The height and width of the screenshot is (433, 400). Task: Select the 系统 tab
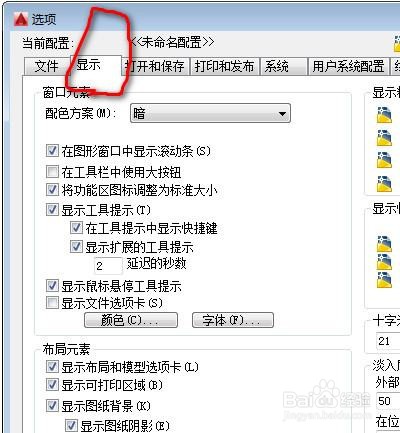tap(283, 66)
